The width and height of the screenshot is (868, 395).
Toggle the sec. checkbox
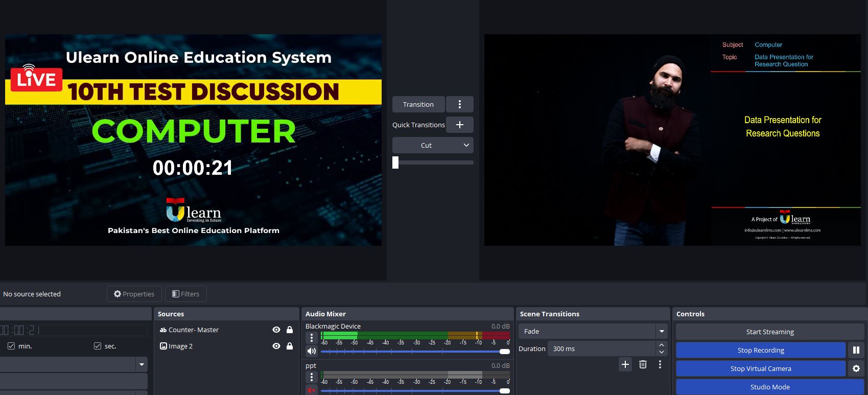tap(98, 346)
